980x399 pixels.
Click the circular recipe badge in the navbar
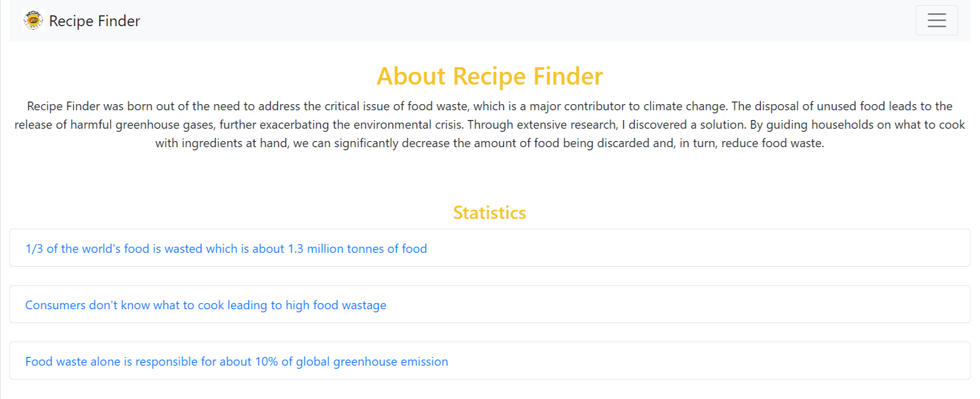click(33, 21)
